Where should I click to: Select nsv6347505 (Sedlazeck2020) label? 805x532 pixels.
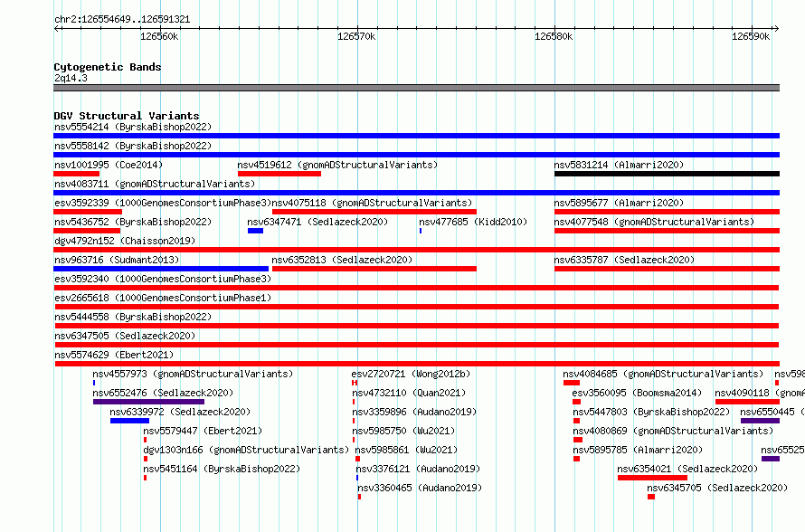tap(125, 336)
